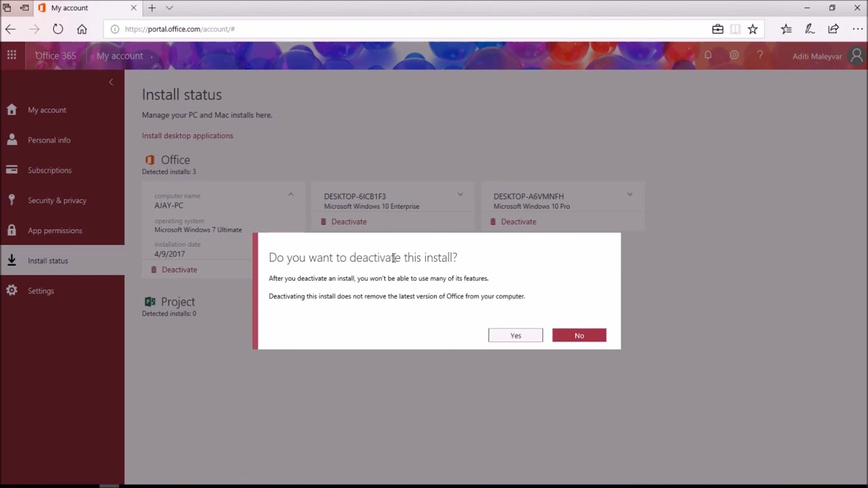Refresh the page with reload icon
This screenshot has width=868, height=488.
coord(58,29)
